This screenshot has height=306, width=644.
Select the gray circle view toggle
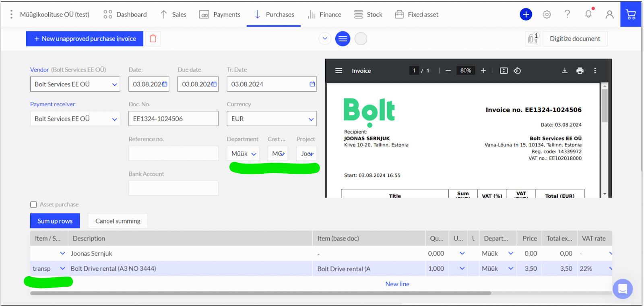[x=361, y=39]
